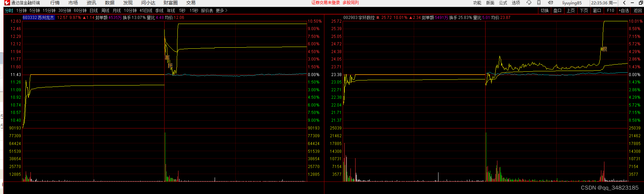Expand the 更多 period options

click(221, 10)
